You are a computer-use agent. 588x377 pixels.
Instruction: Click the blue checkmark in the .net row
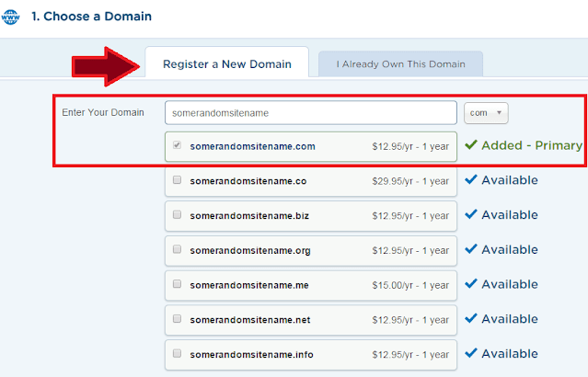(x=471, y=318)
